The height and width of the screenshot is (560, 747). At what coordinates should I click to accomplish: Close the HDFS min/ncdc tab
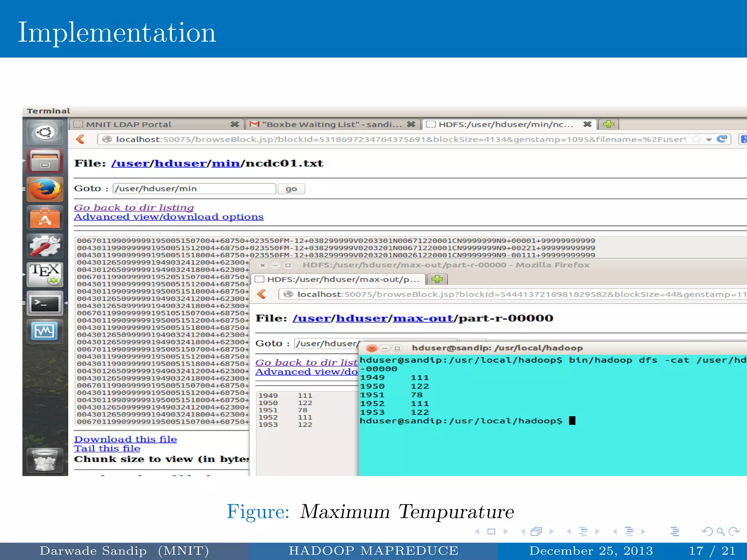click(x=587, y=124)
